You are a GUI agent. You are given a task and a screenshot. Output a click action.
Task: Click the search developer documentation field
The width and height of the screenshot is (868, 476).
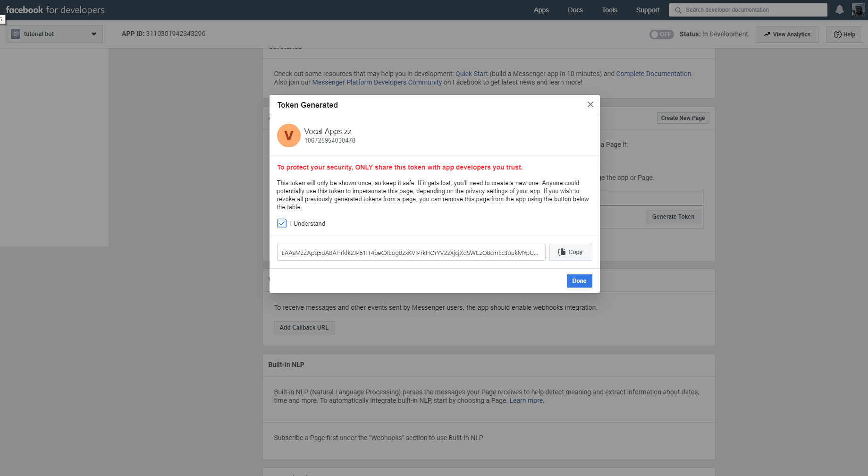pyautogui.click(x=748, y=10)
